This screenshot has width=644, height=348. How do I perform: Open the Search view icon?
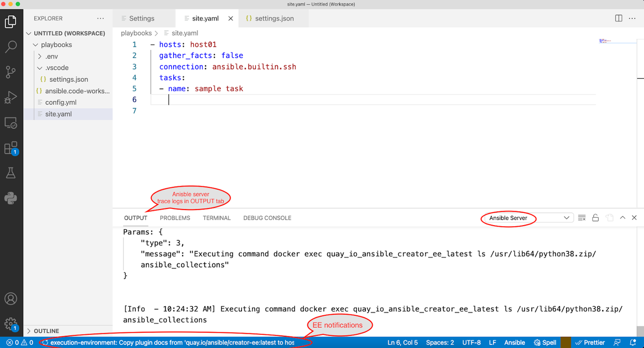pyautogui.click(x=11, y=46)
